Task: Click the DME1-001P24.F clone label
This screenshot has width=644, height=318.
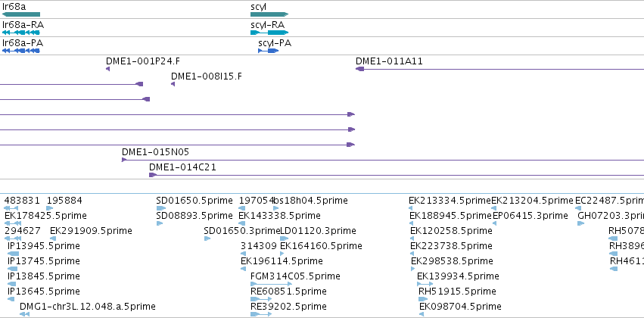Action: click(143, 61)
